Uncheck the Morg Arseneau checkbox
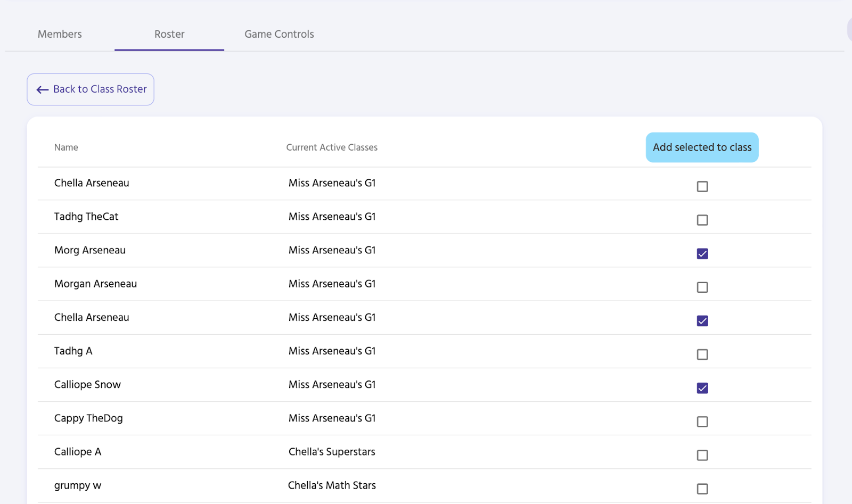The image size is (852, 504). click(702, 254)
